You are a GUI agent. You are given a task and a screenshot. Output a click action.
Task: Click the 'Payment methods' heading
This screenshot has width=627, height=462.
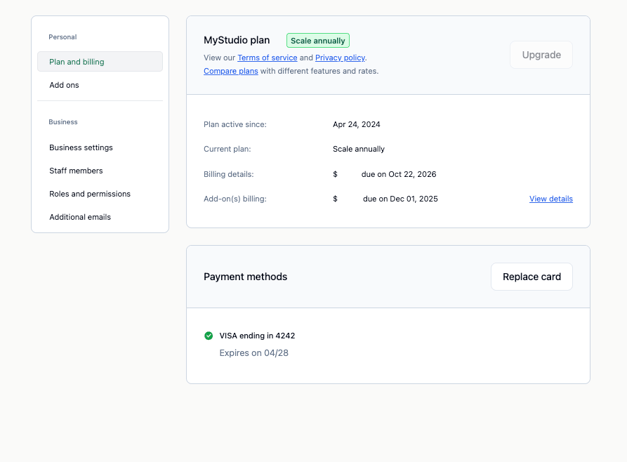[246, 277]
